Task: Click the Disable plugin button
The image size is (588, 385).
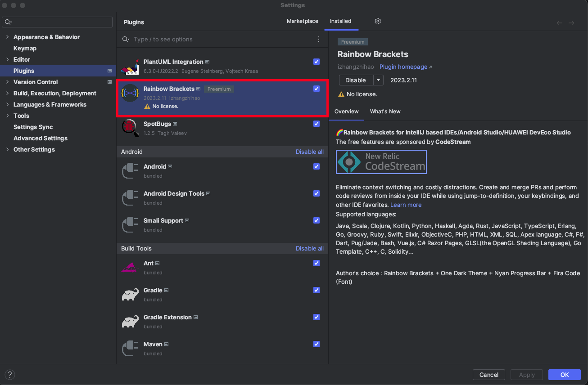Action: (356, 80)
